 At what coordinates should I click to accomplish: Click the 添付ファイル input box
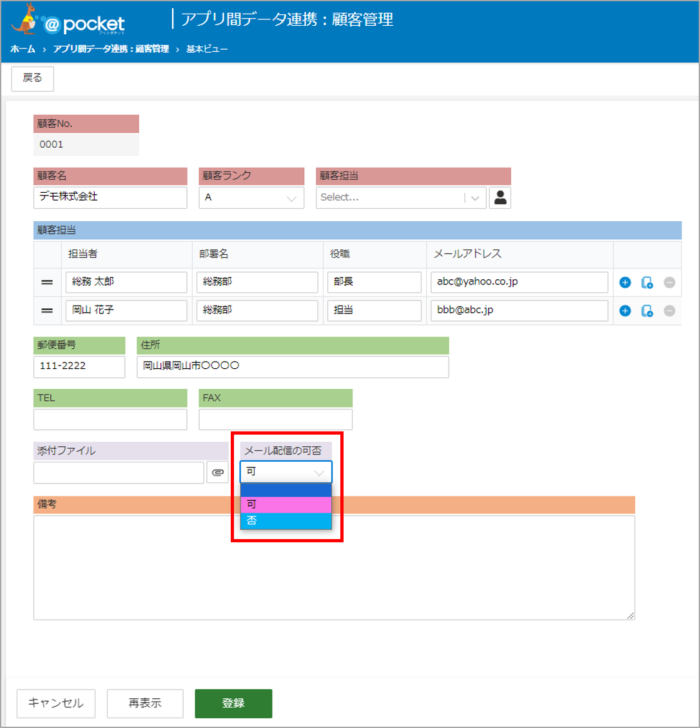[x=119, y=473]
